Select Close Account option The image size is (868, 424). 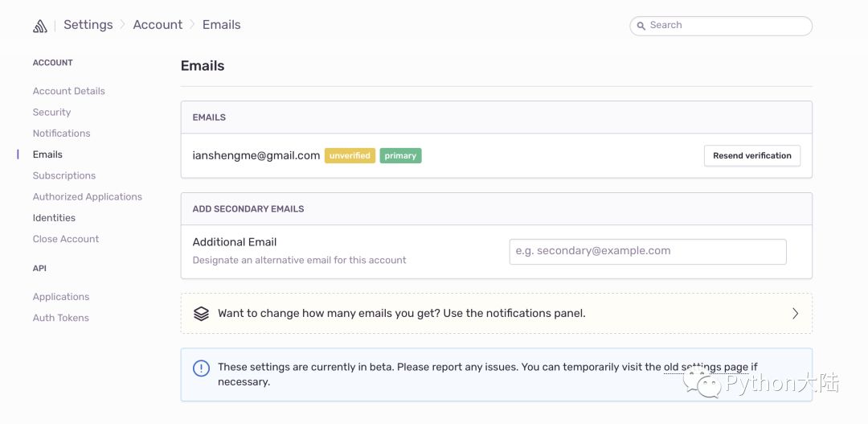click(66, 239)
